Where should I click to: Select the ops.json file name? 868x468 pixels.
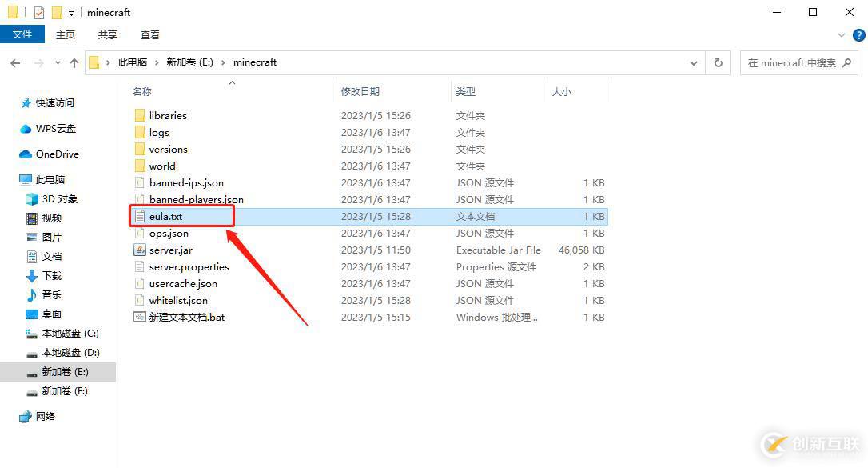(x=169, y=233)
